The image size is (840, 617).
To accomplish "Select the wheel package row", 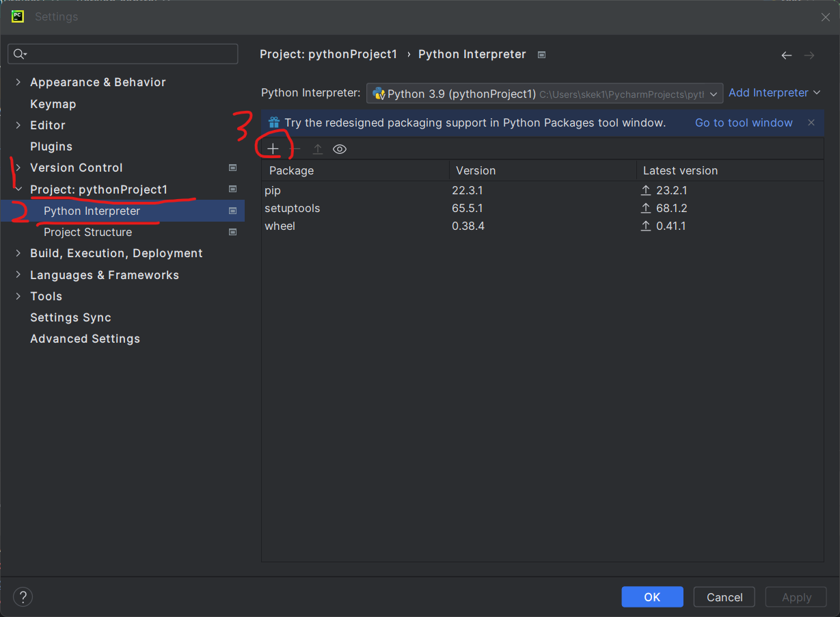I will pyautogui.click(x=543, y=226).
